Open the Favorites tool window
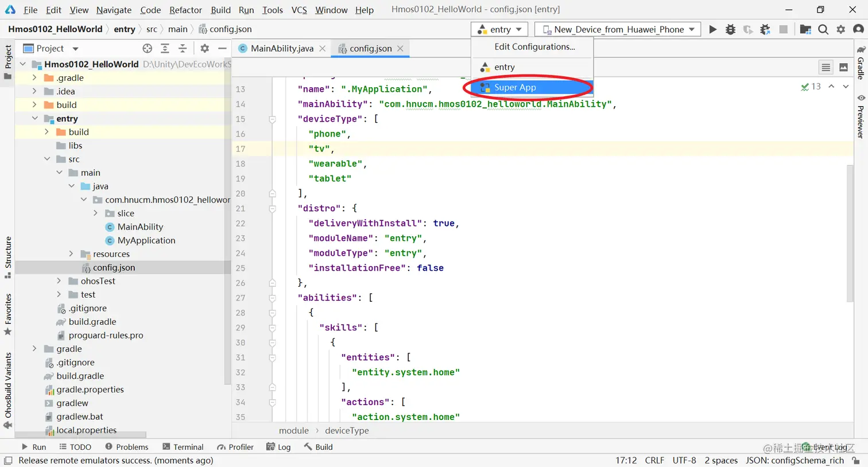Screen dimensions: 868x467 [x=8, y=314]
